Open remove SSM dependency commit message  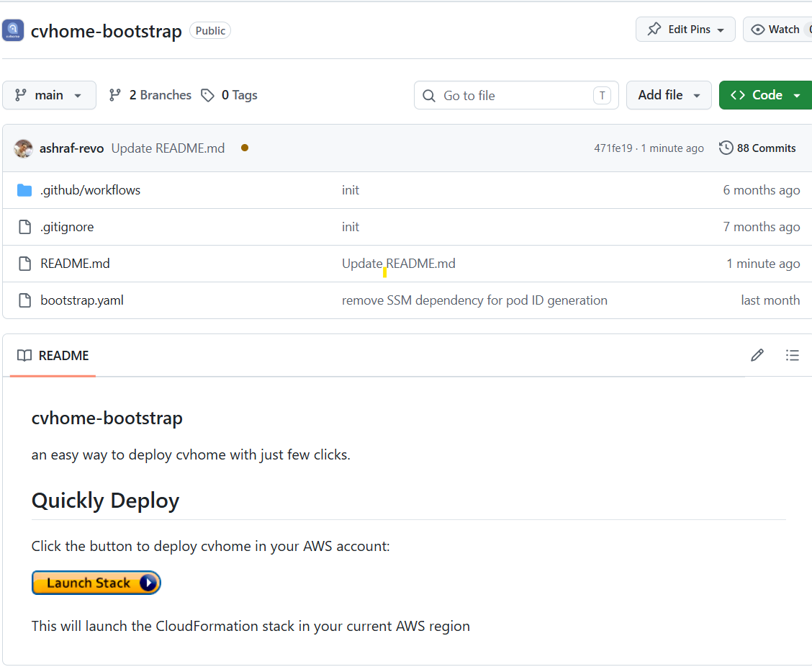pyautogui.click(x=474, y=300)
